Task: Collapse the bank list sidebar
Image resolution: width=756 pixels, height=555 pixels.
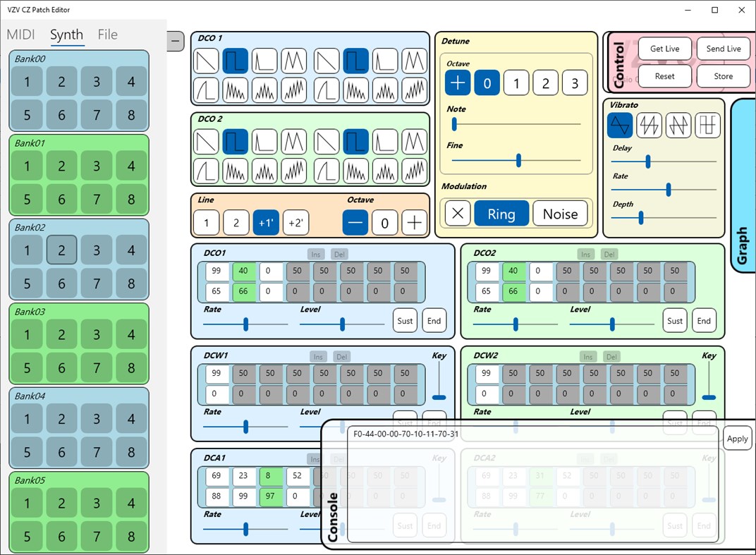Action: 175,41
